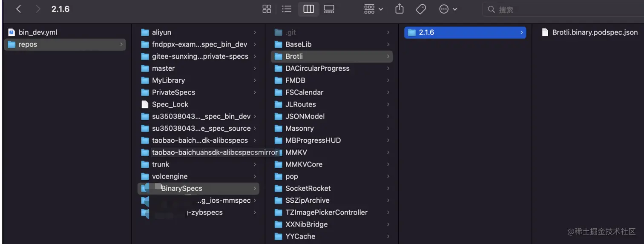Expand the repos folder chevron
This screenshot has height=244, width=644.
click(x=121, y=44)
